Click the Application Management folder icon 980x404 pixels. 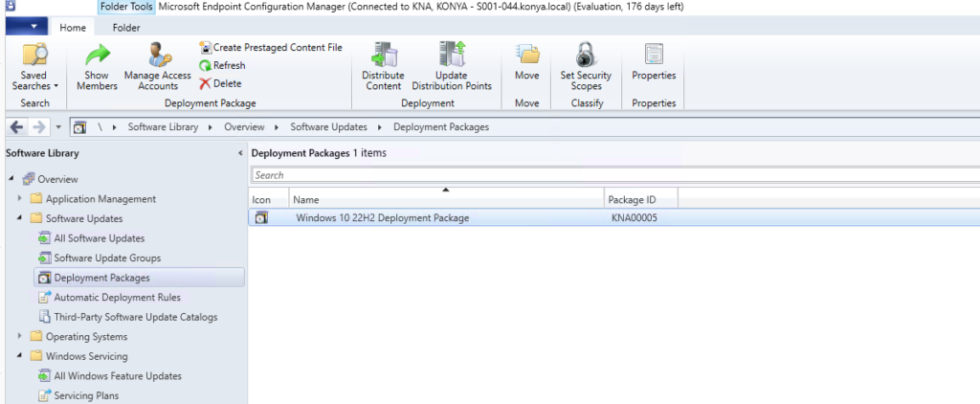coord(36,199)
